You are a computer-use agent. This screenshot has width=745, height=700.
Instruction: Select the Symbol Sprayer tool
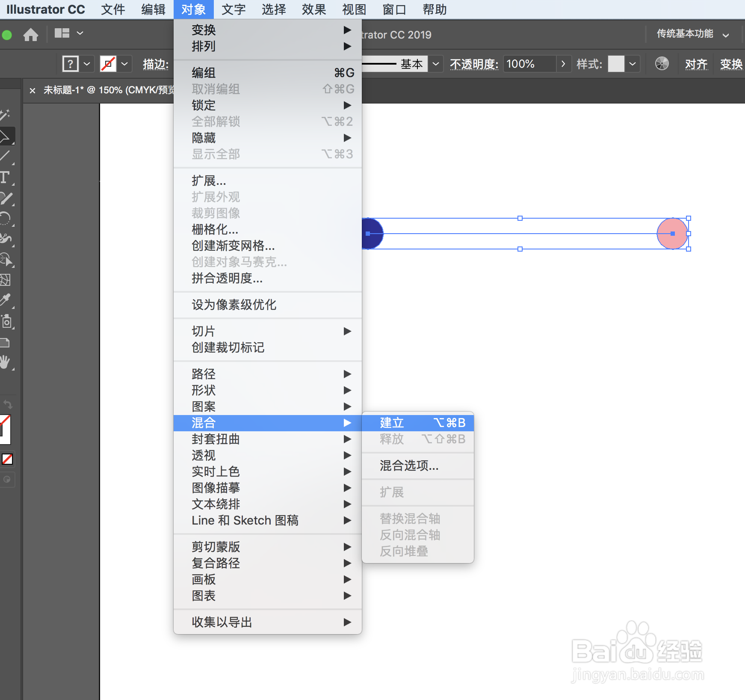pos(6,321)
